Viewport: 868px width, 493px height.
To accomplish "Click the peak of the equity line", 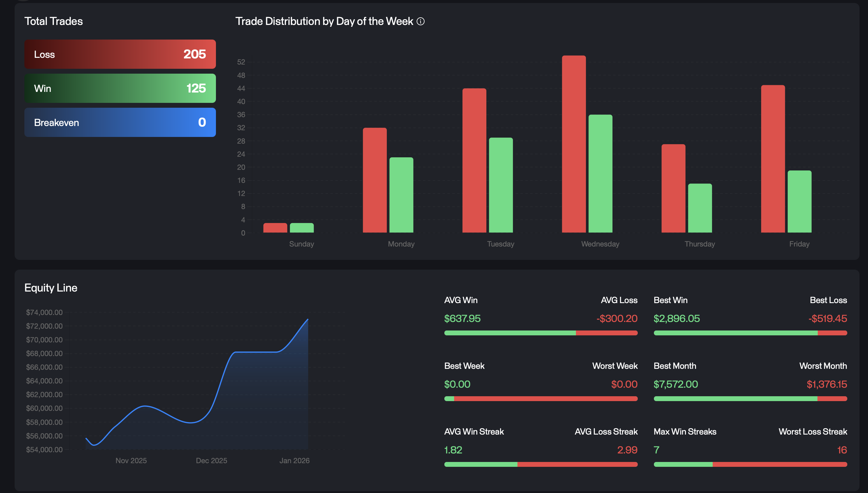I will [x=307, y=319].
